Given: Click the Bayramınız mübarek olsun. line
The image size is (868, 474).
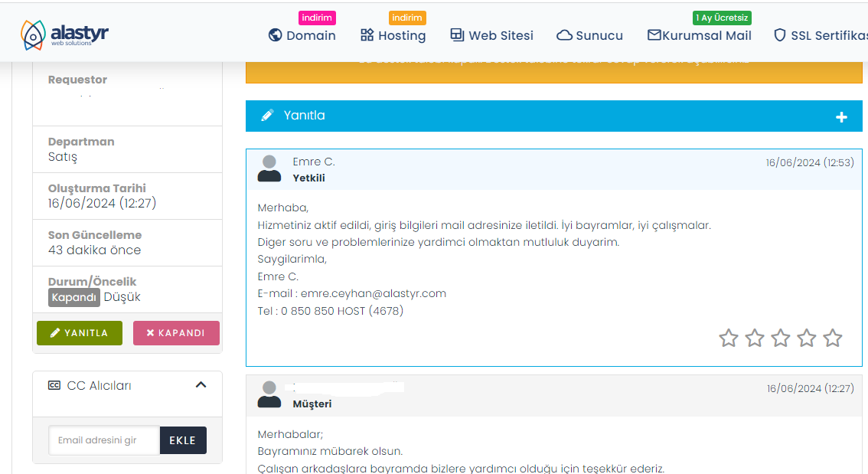Looking at the screenshot, I should 330,451.
